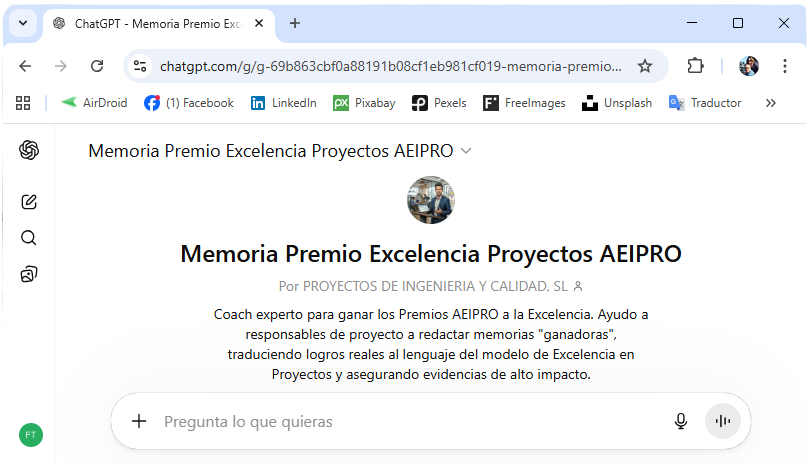Bookmark this page with the star icon
The image size is (809, 467).
645,66
